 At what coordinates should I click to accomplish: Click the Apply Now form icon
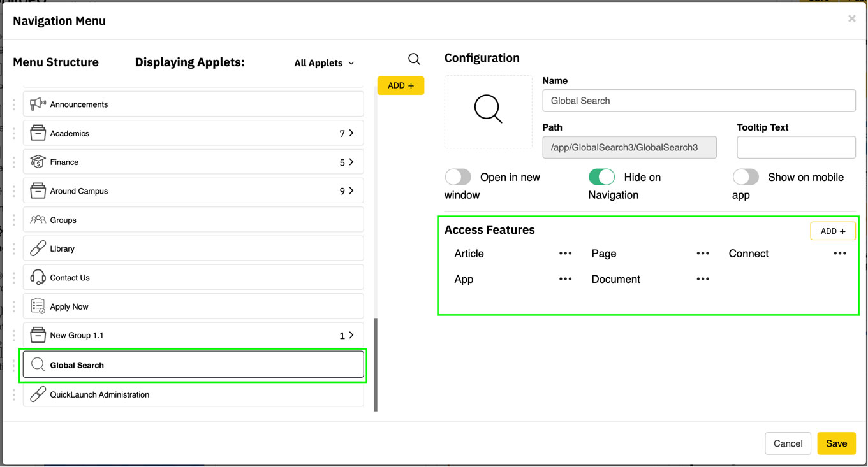tap(38, 306)
